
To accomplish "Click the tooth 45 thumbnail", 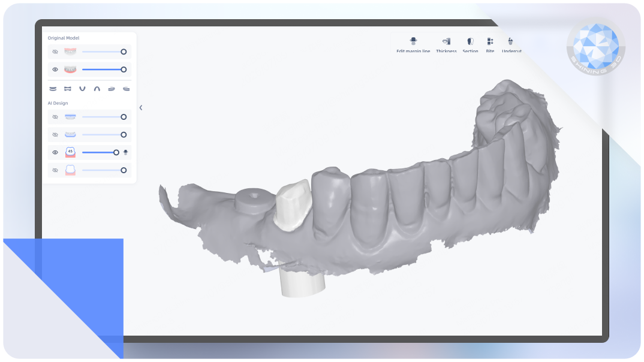I will pos(70,152).
